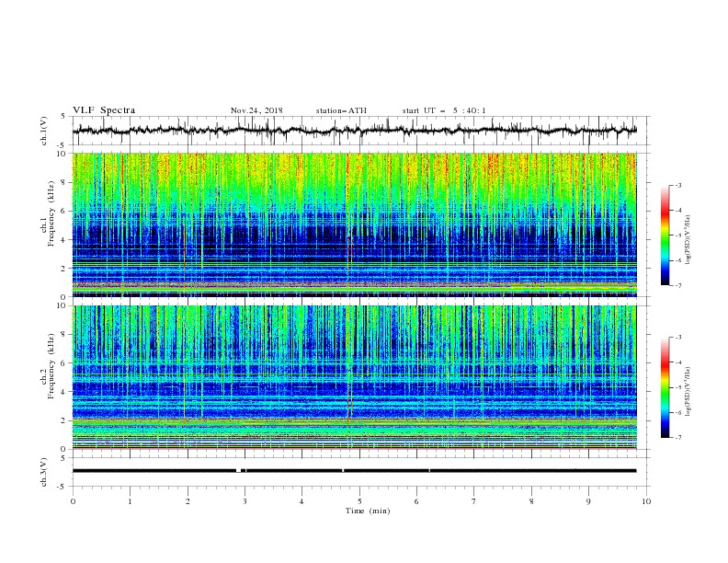Click the '-7' label on lower colorbar
The image size is (728, 563).
pyautogui.click(x=678, y=438)
